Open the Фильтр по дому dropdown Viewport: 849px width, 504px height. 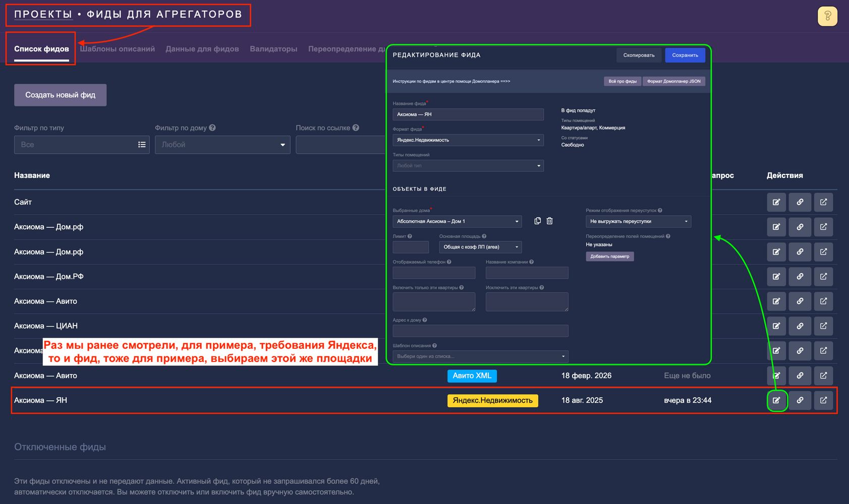pyautogui.click(x=222, y=145)
